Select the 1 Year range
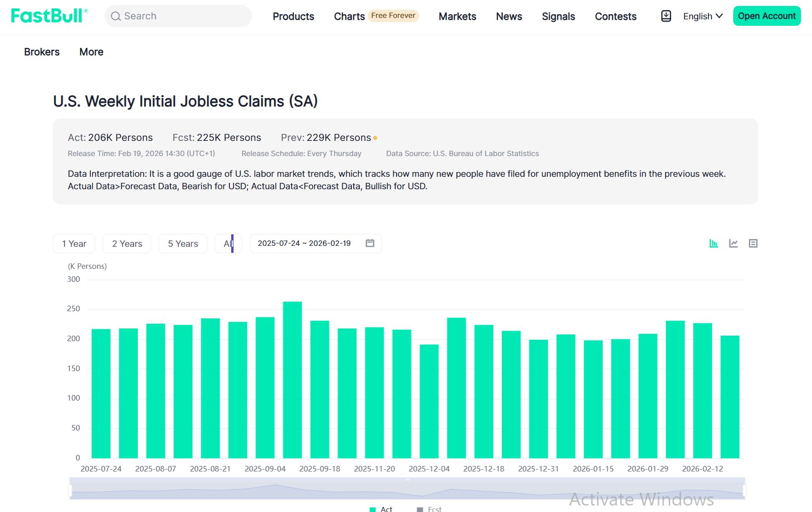Image resolution: width=812 pixels, height=512 pixels. 74,244
